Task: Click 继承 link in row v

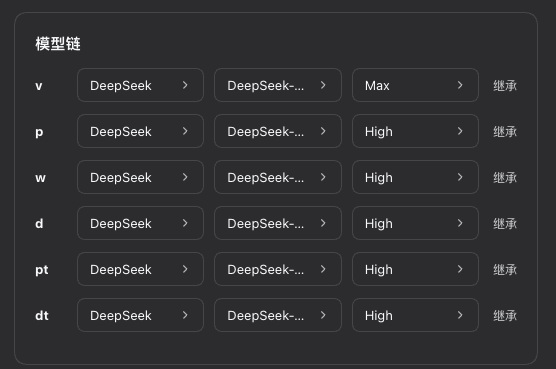Action: pos(505,85)
